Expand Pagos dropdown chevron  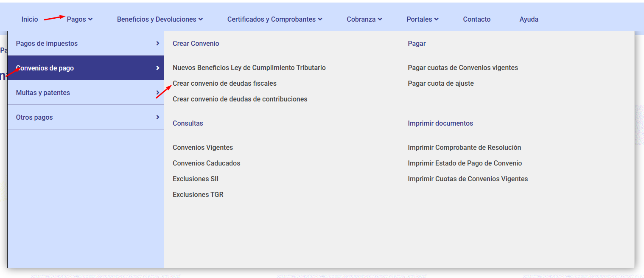pos(90,19)
